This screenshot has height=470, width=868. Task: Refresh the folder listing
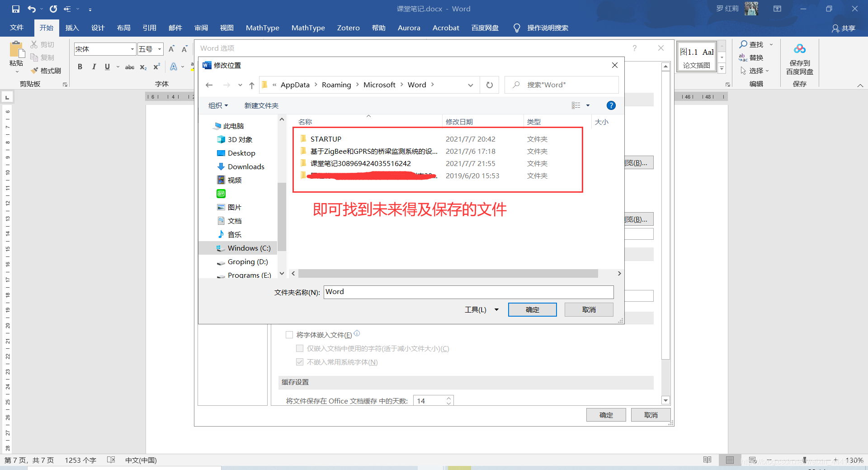click(x=490, y=85)
